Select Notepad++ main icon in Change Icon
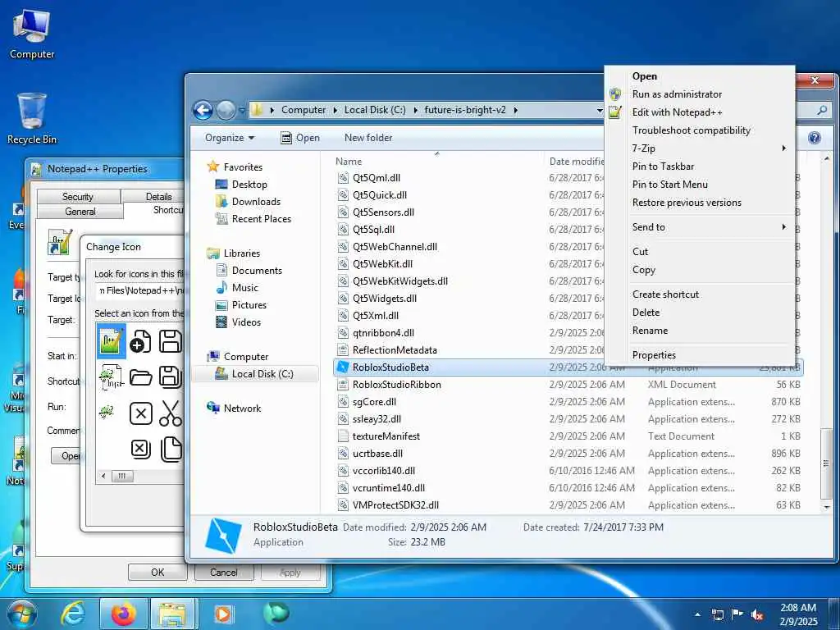 112,340
